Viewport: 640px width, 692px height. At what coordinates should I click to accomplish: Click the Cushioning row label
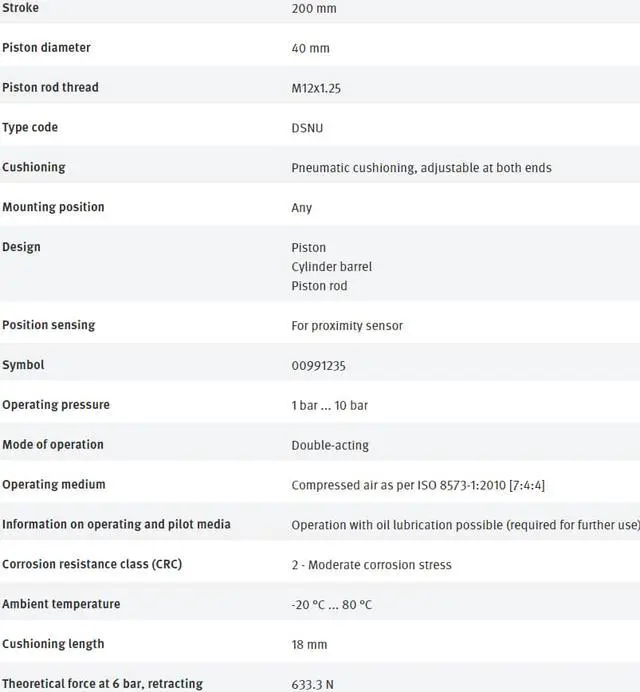click(33, 167)
